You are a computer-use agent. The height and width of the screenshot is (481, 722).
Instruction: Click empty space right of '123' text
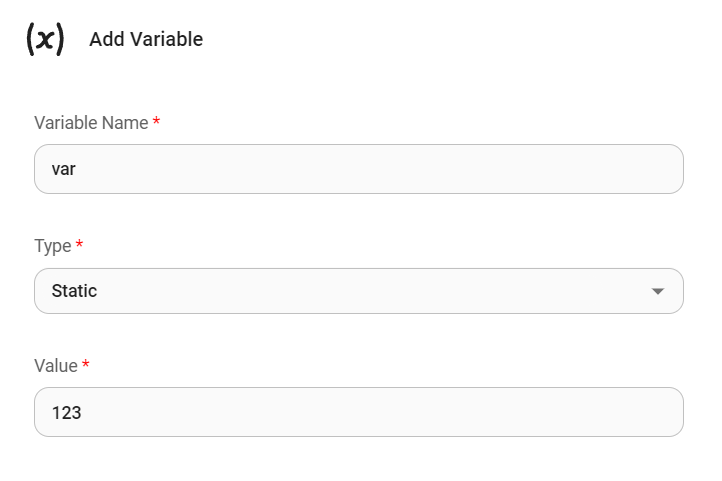[x=400, y=412]
